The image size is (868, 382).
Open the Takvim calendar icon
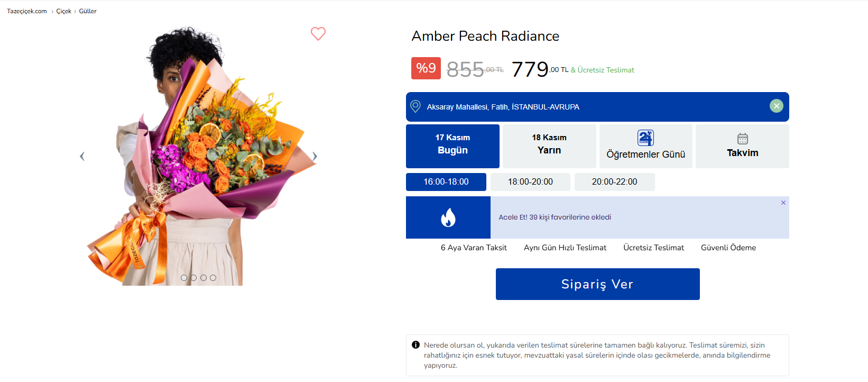tap(742, 139)
